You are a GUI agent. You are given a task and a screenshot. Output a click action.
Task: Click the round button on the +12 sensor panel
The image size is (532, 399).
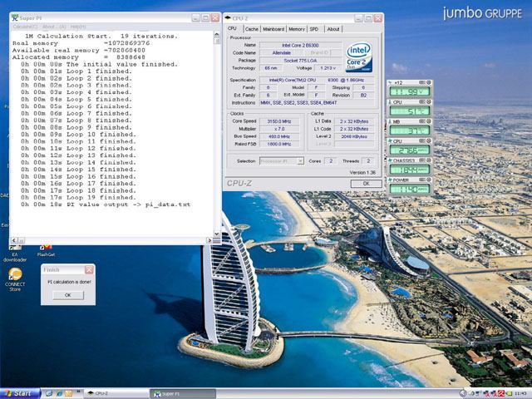tap(429, 82)
